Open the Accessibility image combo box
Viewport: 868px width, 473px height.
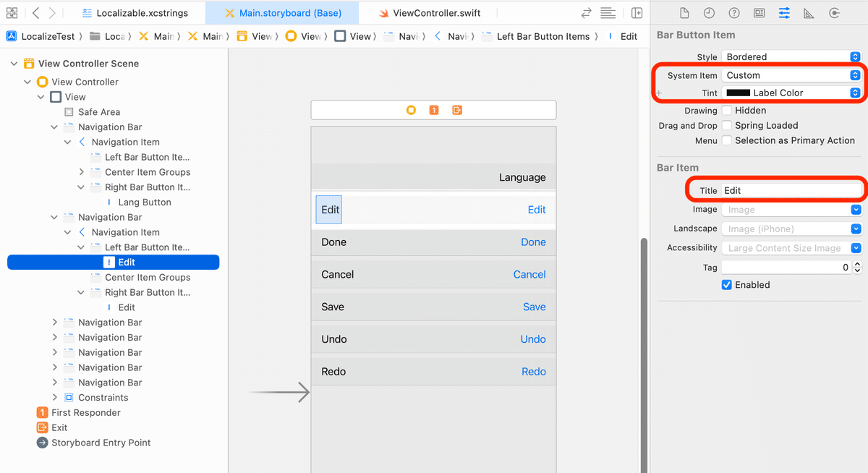coord(791,248)
